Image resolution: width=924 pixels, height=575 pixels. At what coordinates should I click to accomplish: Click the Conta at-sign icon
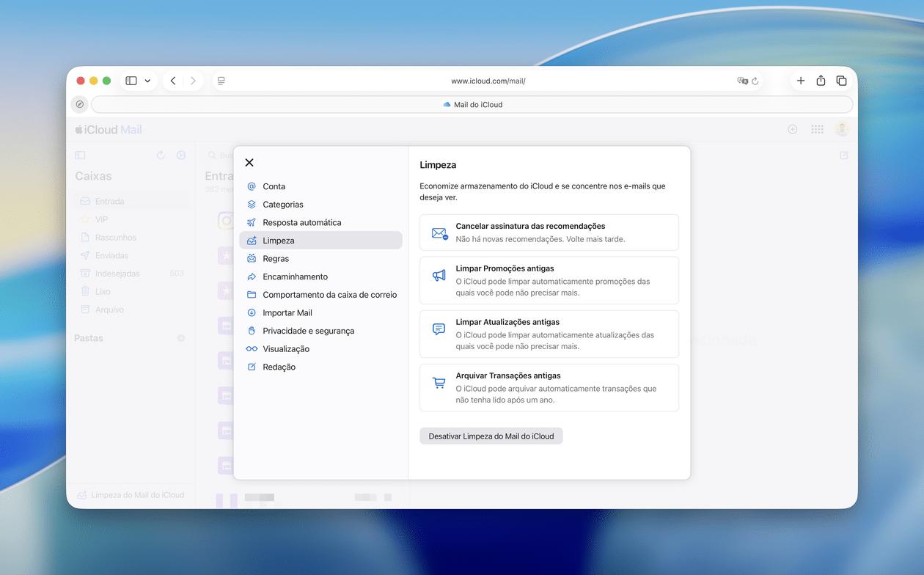(252, 186)
